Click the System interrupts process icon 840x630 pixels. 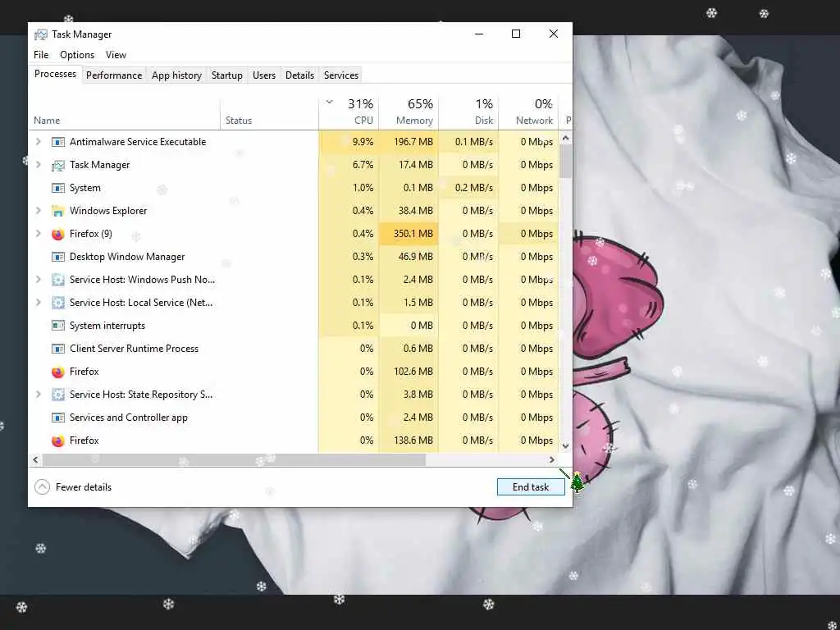[58, 326]
